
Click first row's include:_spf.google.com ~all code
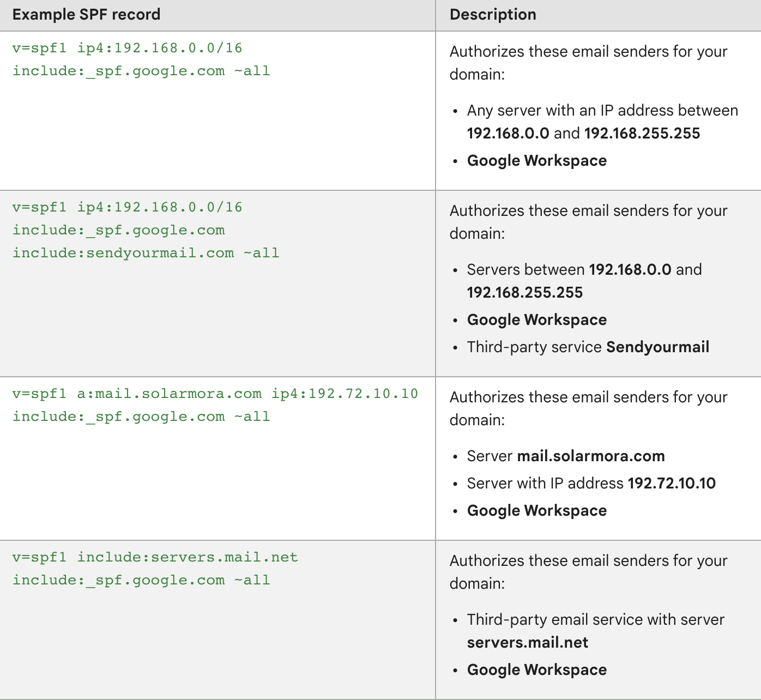[141, 71]
